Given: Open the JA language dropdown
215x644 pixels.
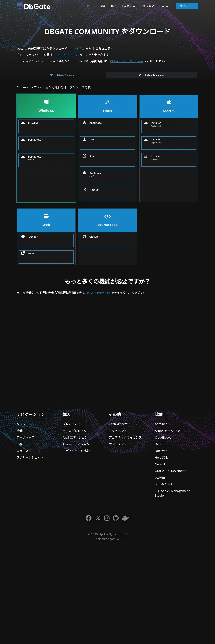Looking at the screenshot, I should coord(166,6).
